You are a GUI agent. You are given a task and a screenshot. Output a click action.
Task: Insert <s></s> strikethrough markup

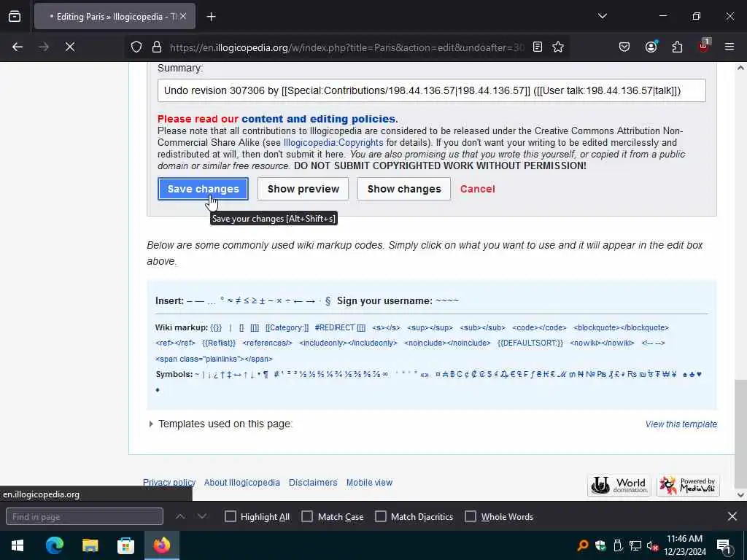point(387,327)
